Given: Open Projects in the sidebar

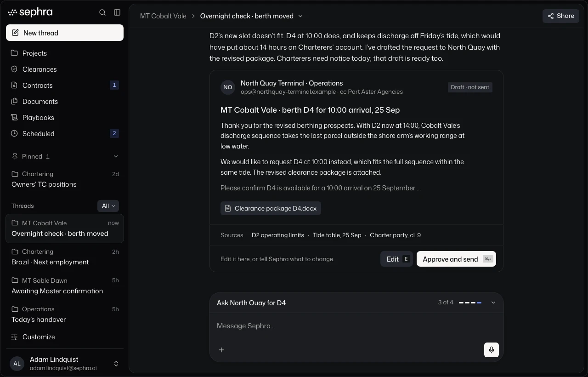Looking at the screenshot, I should click(x=65, y=53).
